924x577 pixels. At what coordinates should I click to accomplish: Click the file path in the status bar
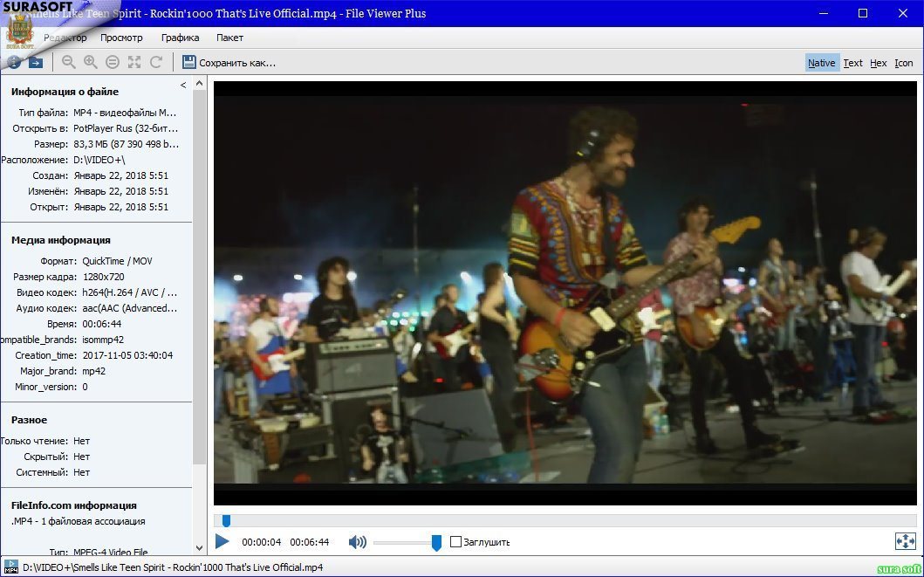(173, 567)
